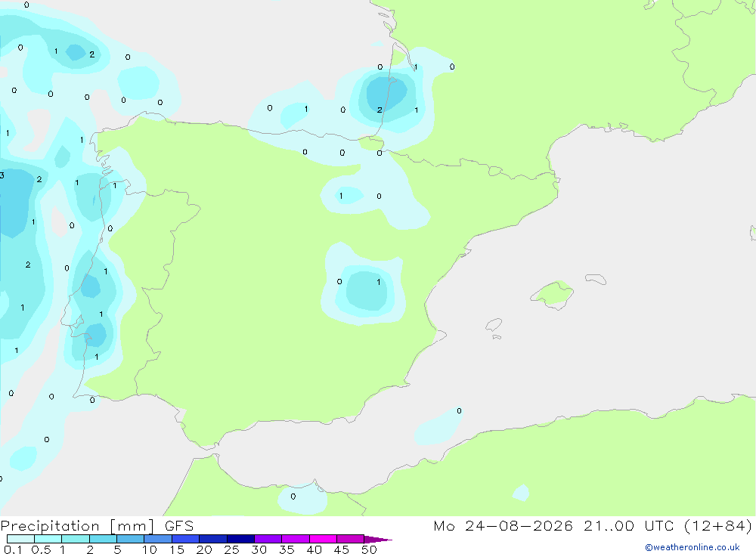The width and height of the screenshot is (756, 554).
Task: Click the legend swatch between 20 and 25
Action: click(213, 539)
